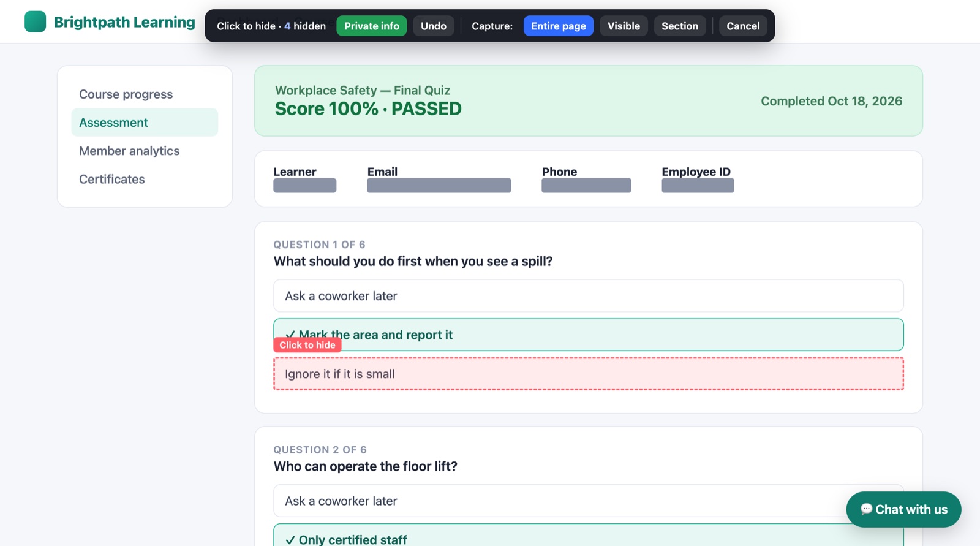The image size is (980, 546).
Task: Click the "Completed Oct 18, 2026" date
Action: coord(832,101)
